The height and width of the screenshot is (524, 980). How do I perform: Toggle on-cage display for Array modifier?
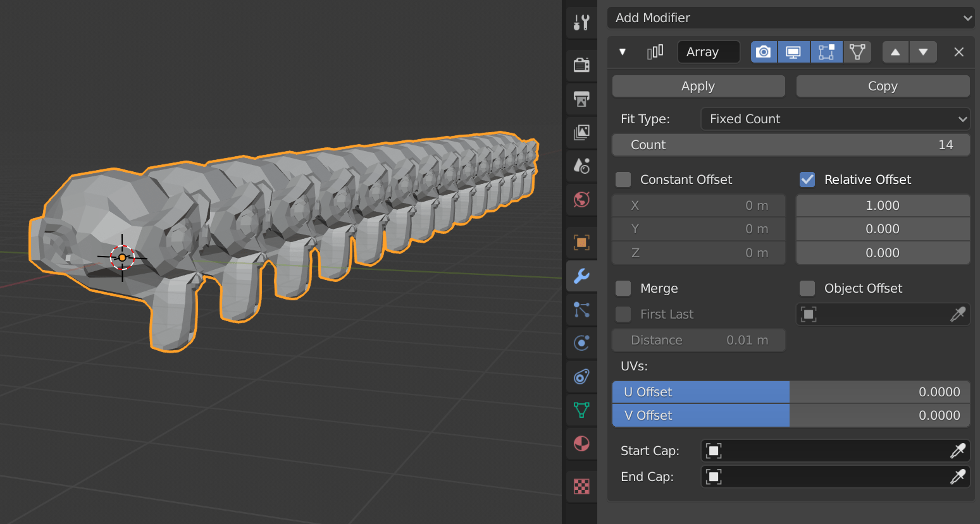click(857, 52)
